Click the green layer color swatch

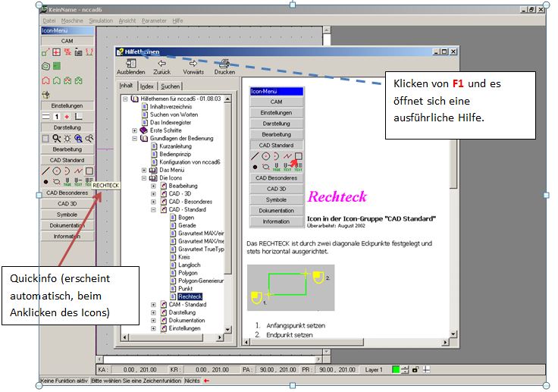(396, 369)
